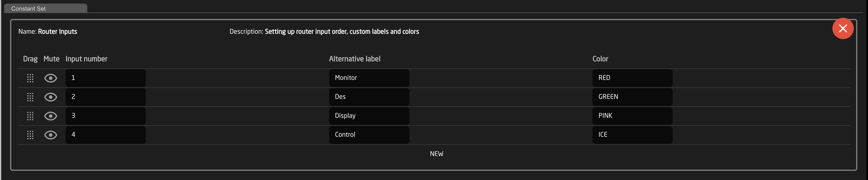
Task: Grab the drag handle for the Control row
Action: pos(30,135)
